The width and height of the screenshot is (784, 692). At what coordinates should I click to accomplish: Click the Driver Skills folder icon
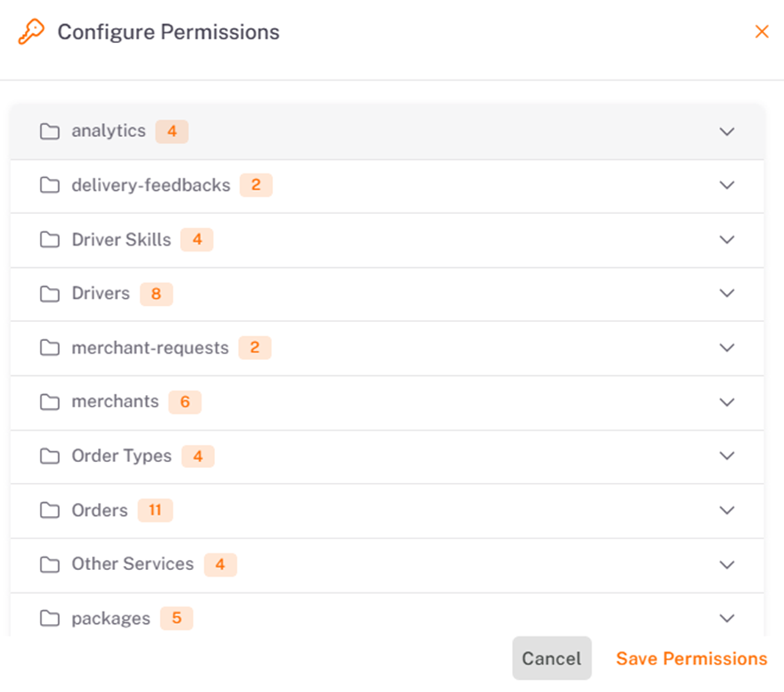pos(50,240)
